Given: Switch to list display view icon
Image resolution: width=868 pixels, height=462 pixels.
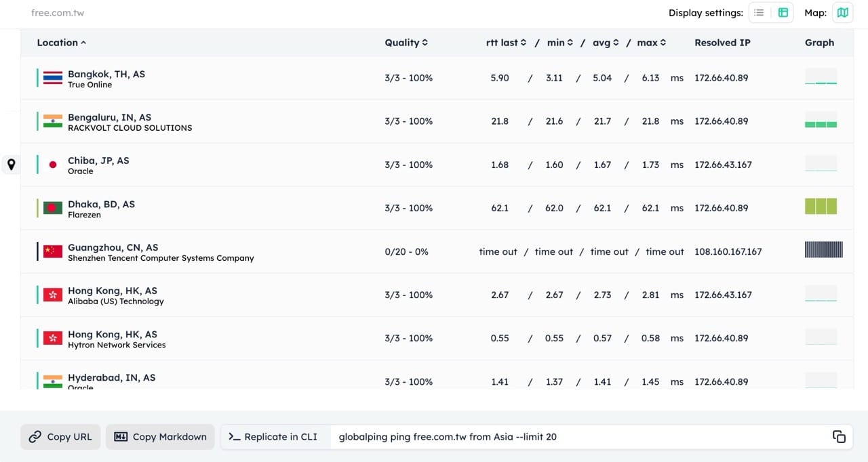Looking at the screenshot, I should [x=759, y=13].
